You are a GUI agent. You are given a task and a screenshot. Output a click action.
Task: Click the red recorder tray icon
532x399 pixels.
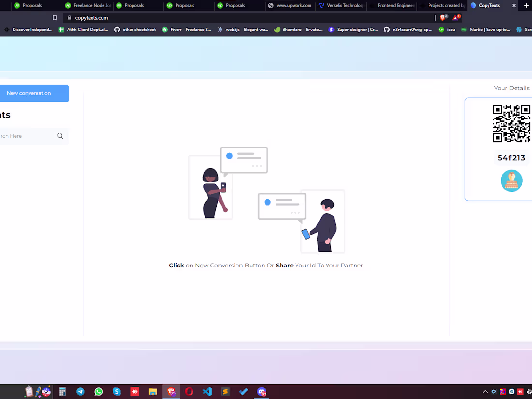(520, 392)
